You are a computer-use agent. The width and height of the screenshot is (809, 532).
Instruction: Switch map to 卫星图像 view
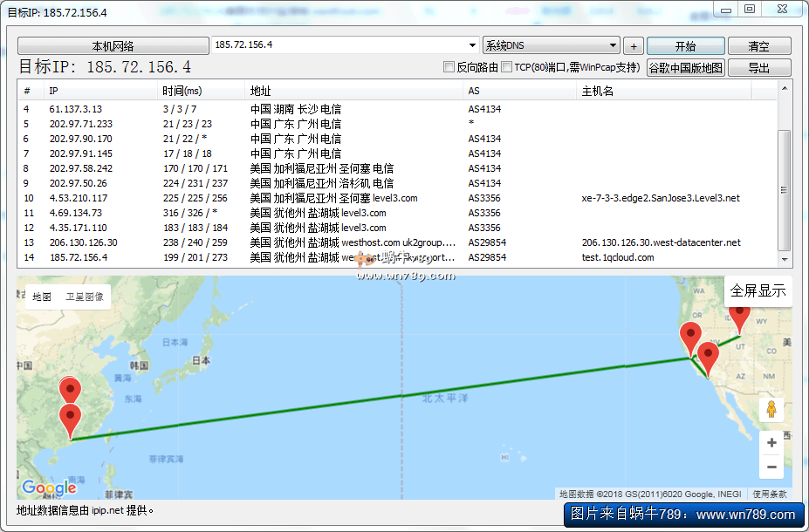point(85,297)
